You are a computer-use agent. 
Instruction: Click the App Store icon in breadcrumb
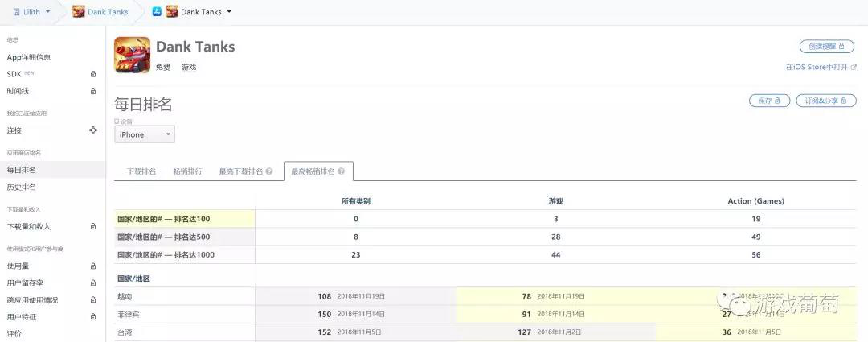(x=158, y=11)
